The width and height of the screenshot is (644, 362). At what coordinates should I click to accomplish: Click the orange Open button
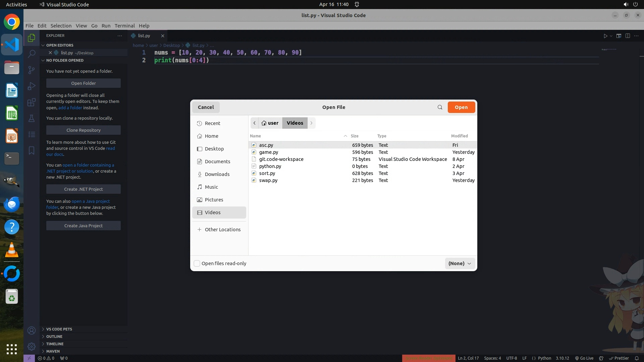461,107
